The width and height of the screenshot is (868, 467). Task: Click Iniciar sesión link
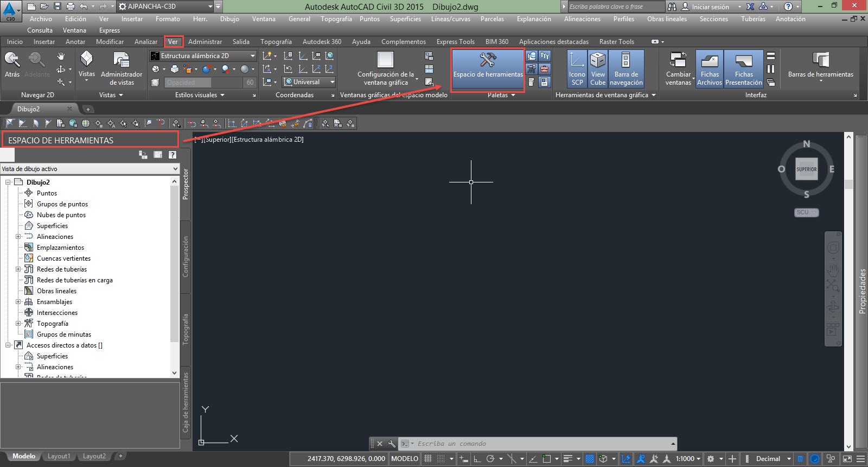[x=710, y=7]
